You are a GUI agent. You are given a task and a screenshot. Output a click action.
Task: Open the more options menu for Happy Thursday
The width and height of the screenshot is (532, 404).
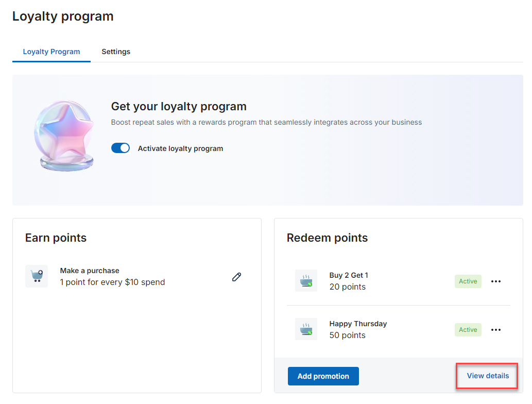496,330
